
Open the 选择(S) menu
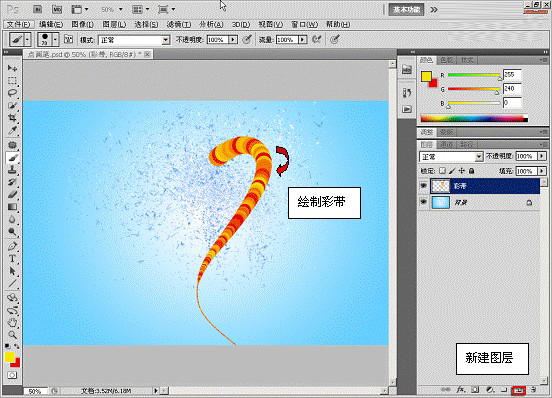146,24
